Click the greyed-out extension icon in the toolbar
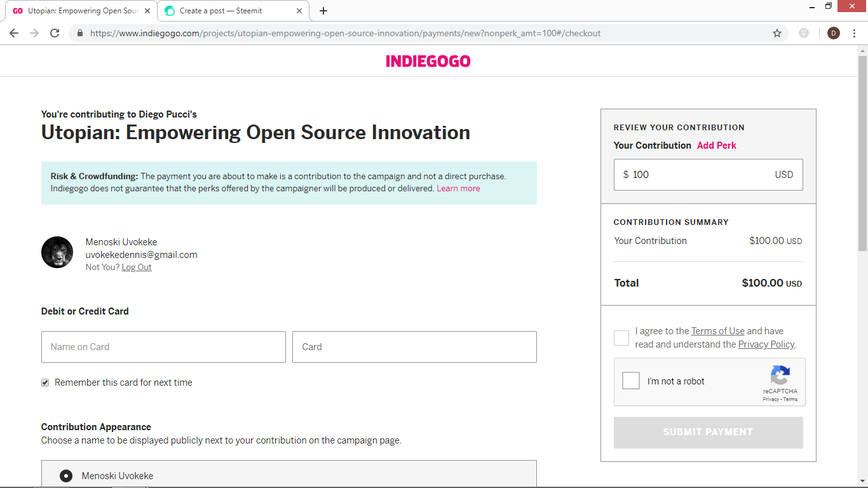The width and height of the screenshot is (868, 488). pyautogui.click(x=804, y=33)
